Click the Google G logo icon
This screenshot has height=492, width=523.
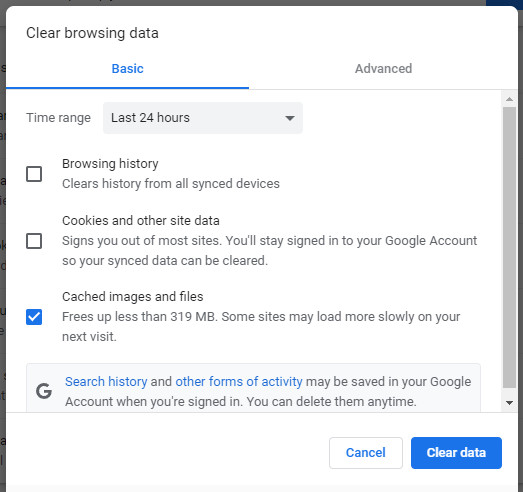(44, 391)
